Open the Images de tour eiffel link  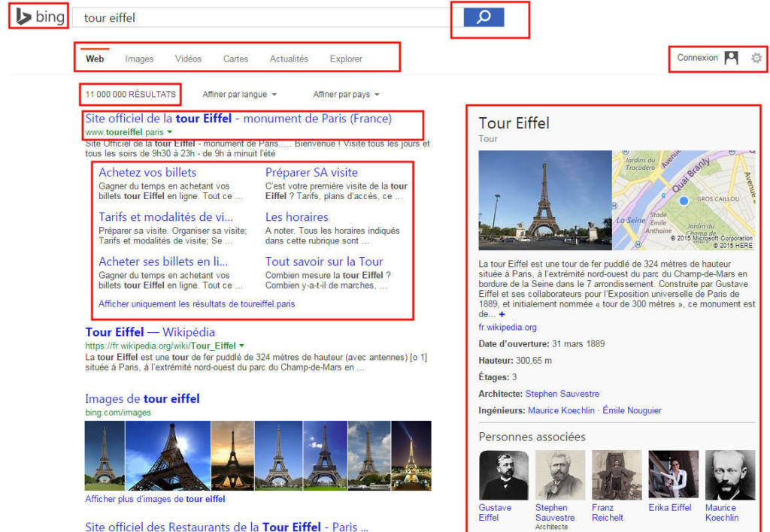click(142, 398)
